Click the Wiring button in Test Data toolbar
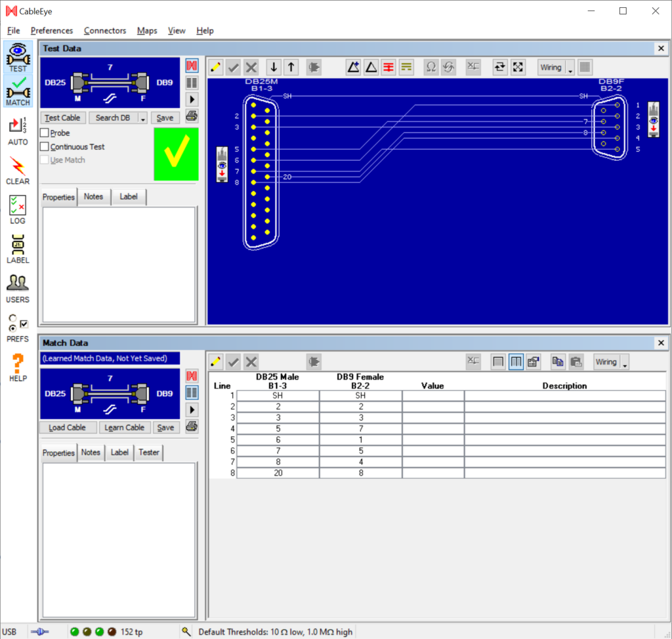 tap(551, 68)
